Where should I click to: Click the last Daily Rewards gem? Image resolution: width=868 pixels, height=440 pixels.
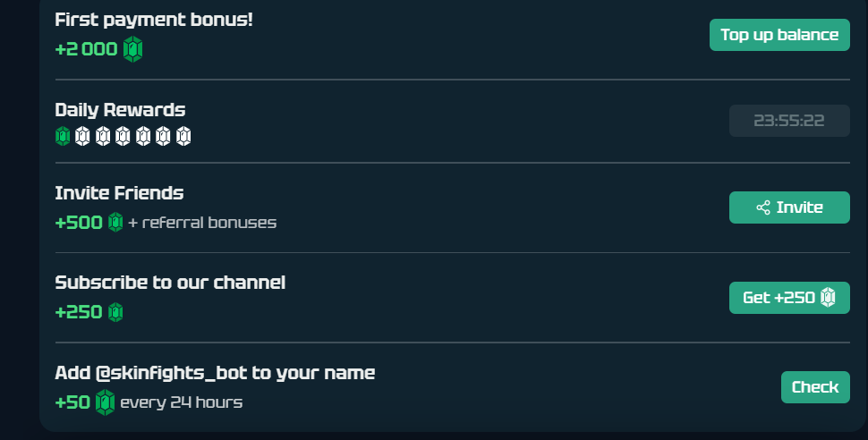(x=183, y=137)
